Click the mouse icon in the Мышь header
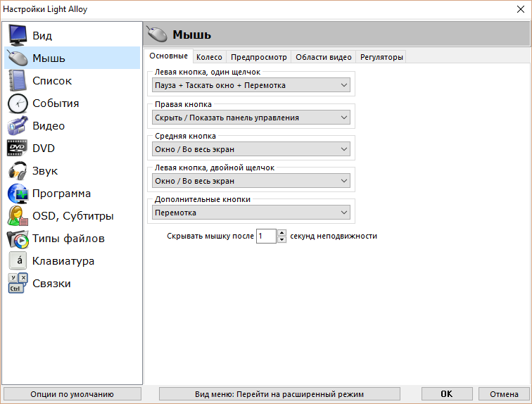Viewport: 532px width, 404px height. 157,34
